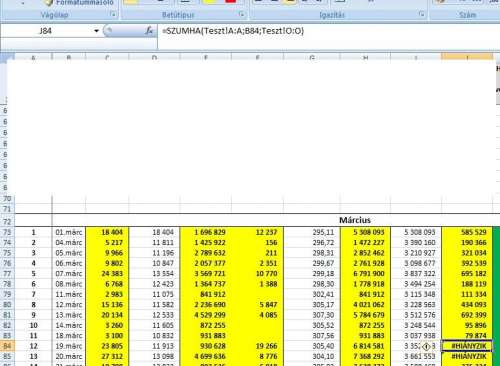This screenshot has width=500, height=366.
Task: Select row header 73
Action: click(7, 232)
